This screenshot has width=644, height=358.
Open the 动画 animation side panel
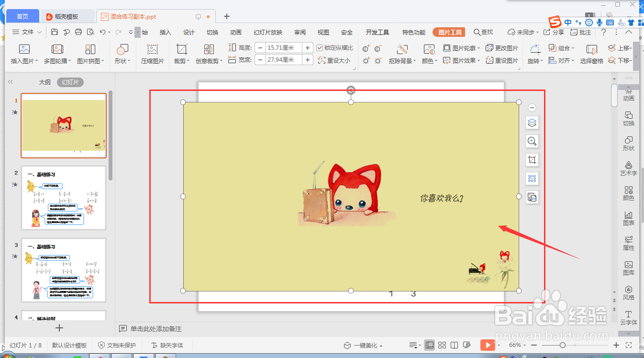click(x=629, y=94)
